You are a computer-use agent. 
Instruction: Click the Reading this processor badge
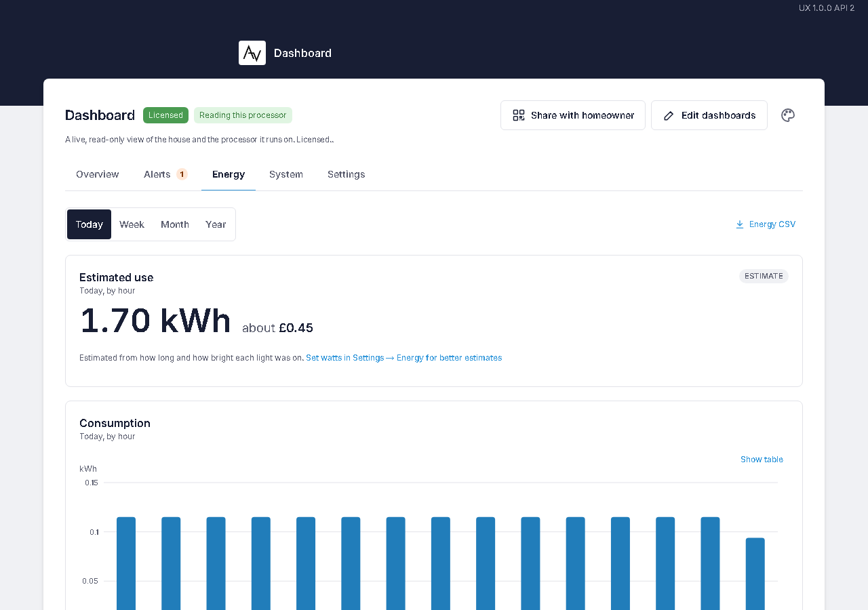(x=243, y=115)
